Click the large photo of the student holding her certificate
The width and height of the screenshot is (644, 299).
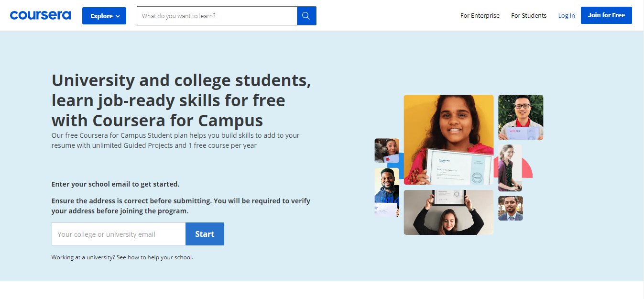(x=448, y=140)
